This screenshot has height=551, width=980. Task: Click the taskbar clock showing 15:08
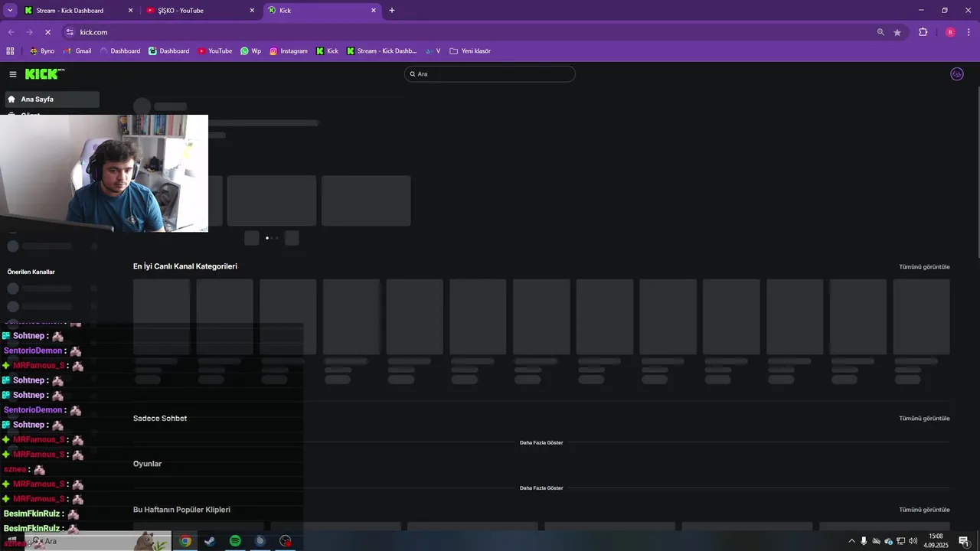click(936, 541)
